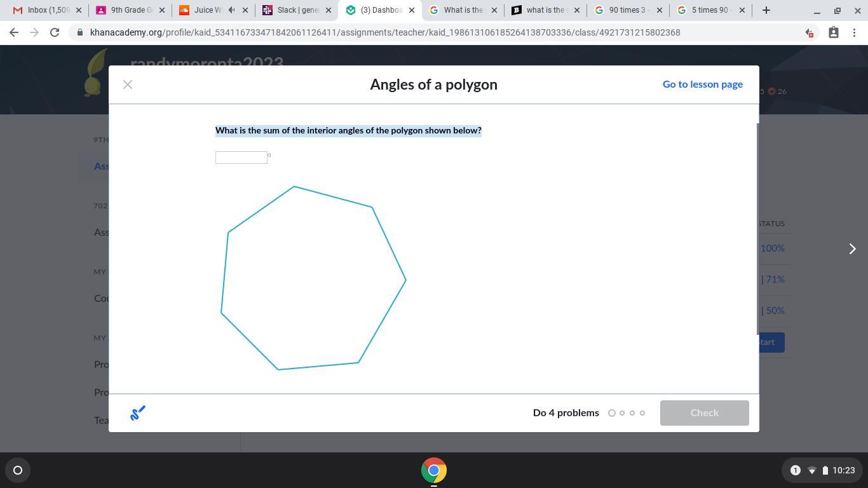
Task: Switch to the '90 times 3' tab
Action: (628, 10)
